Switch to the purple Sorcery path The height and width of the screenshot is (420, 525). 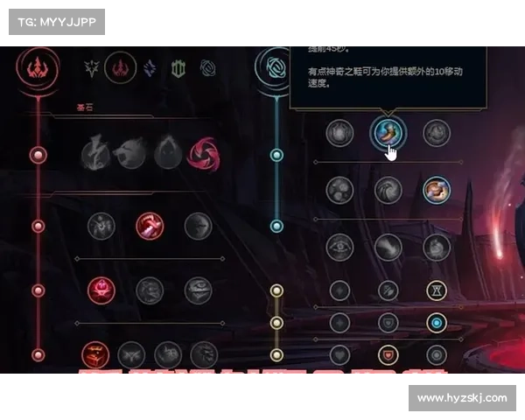150,68
